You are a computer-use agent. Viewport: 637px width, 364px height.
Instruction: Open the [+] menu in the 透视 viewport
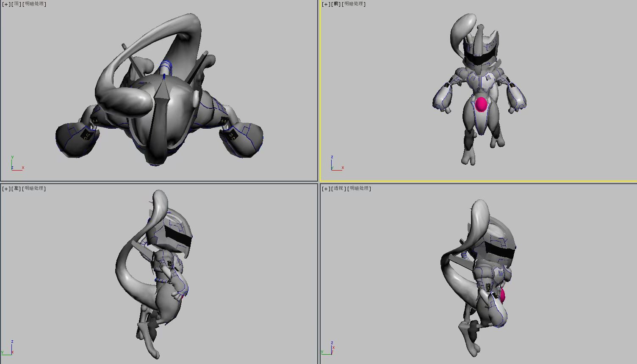coord(326,188)
